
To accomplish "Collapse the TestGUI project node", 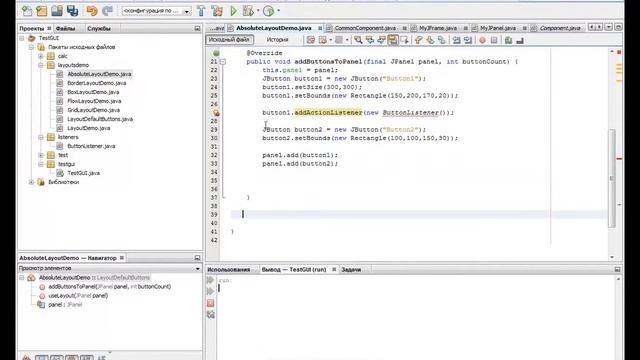I will (22, 38).
